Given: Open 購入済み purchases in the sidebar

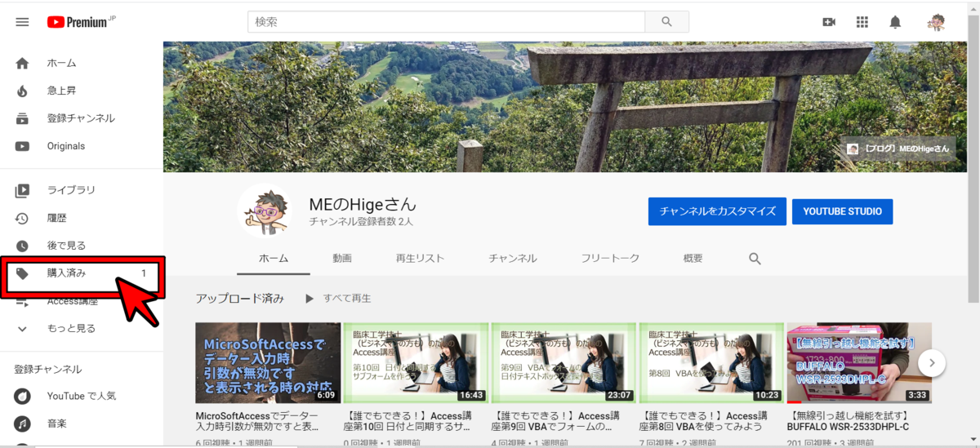Looking at the screenshot, I should point(82,273).
